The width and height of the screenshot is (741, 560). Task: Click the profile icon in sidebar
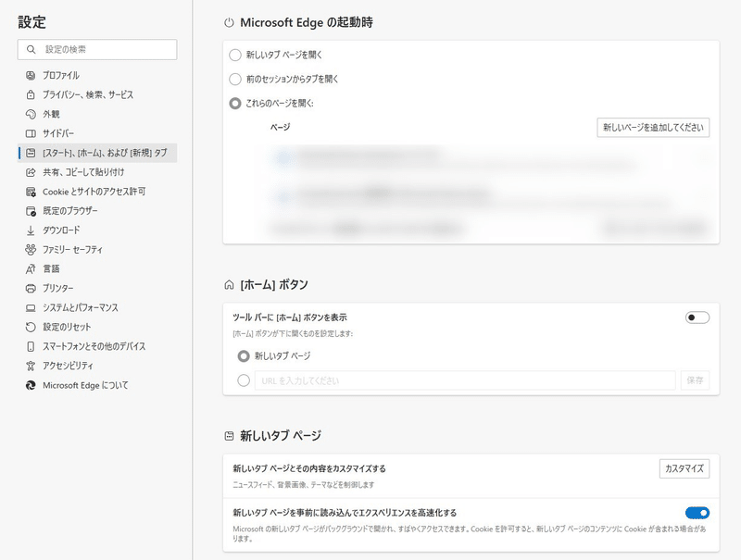[31, 75]
